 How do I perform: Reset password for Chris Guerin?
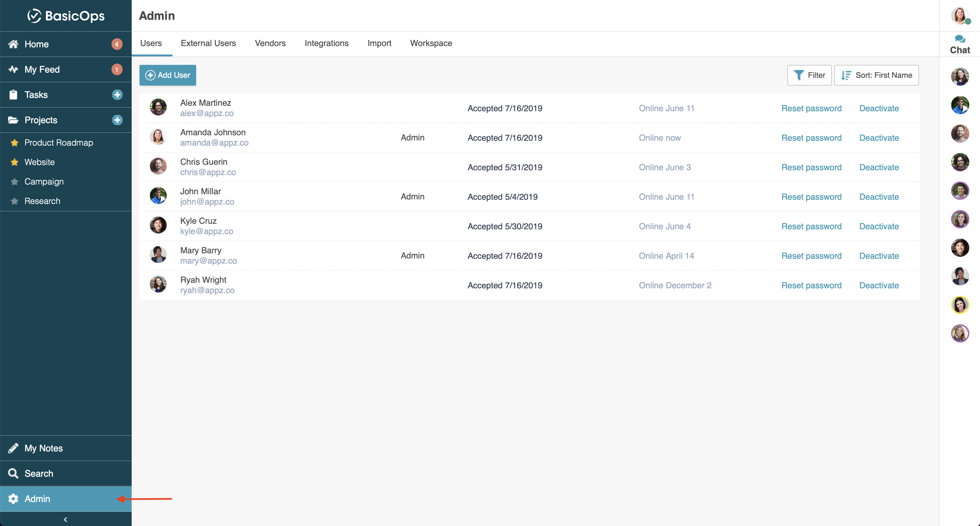(811, 167)
